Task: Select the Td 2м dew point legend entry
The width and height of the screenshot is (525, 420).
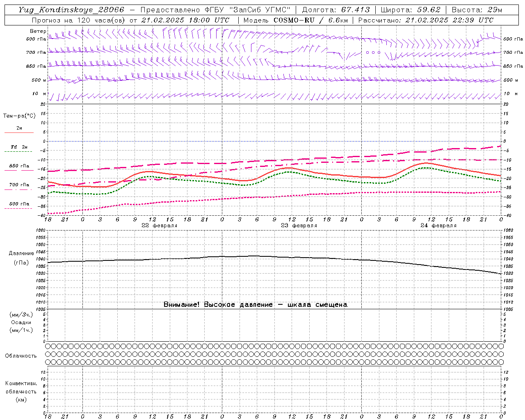Action: 19,147
